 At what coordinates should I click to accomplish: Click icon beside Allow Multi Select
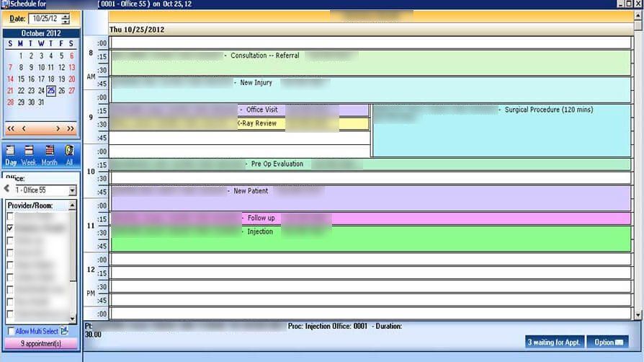[65, 331]
